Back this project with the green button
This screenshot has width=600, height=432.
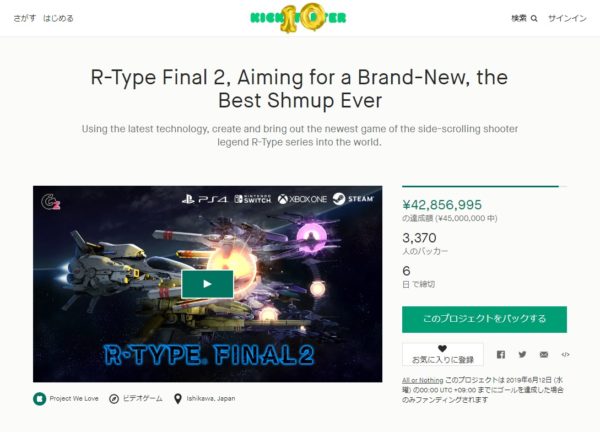pos(484,319)
